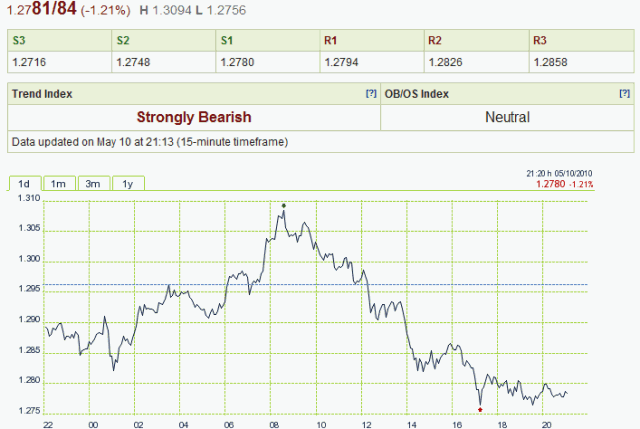Click the S3 value 1.2716

click(27, 61)
